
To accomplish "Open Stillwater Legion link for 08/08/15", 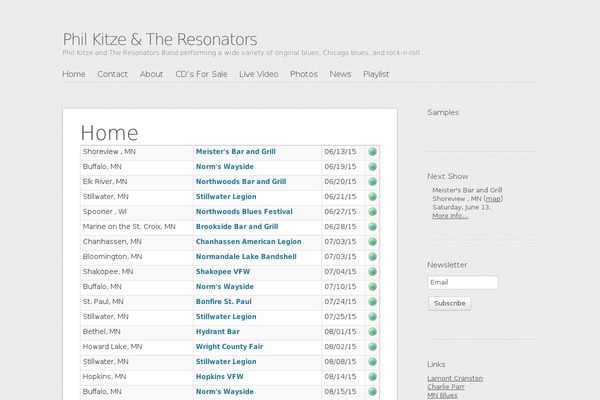I will point(226,361).
